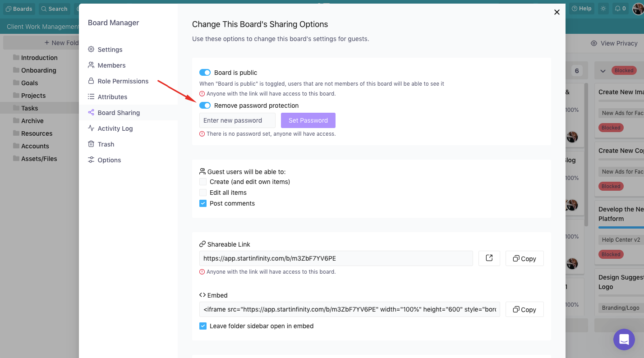644x358 pixels.
Task: Open shareable link in new tab icon
Action: tap(489, 258)
